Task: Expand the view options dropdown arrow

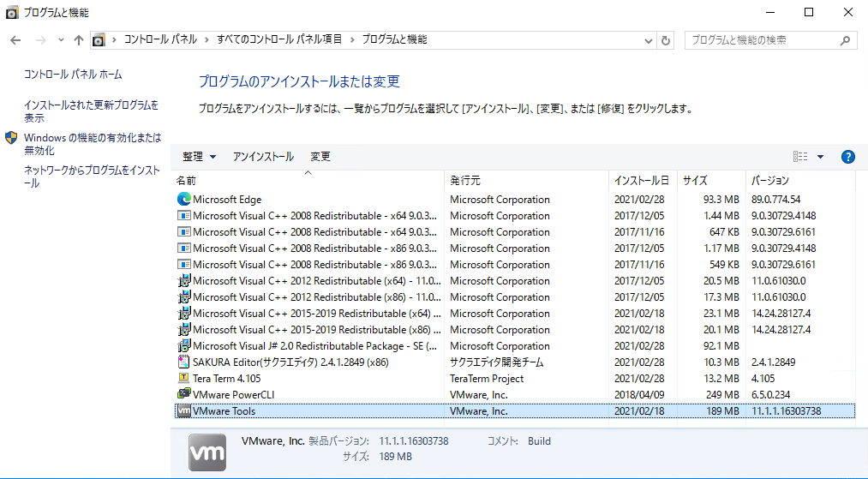Action: (x=820, y=157)
